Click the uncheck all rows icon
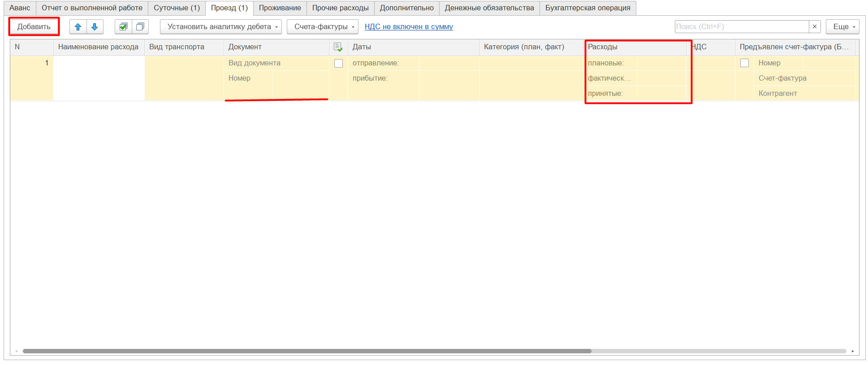The image size is (868, 365). (140, 27)
